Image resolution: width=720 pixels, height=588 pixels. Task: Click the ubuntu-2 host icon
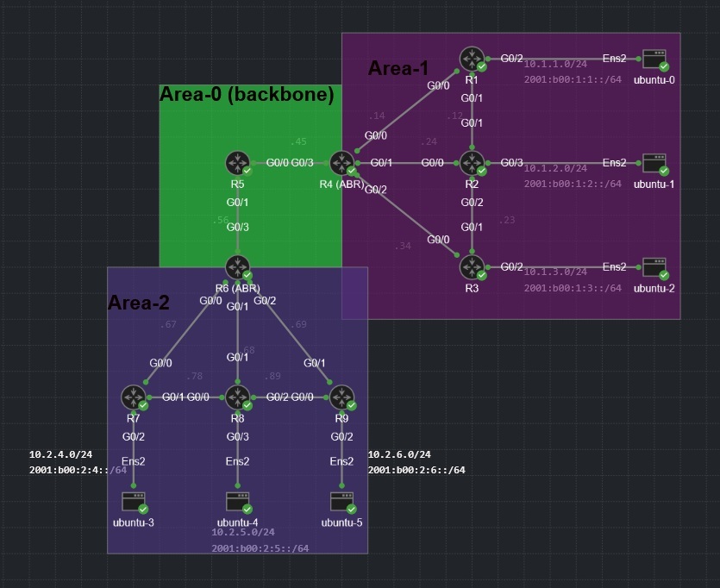[654, 268]
